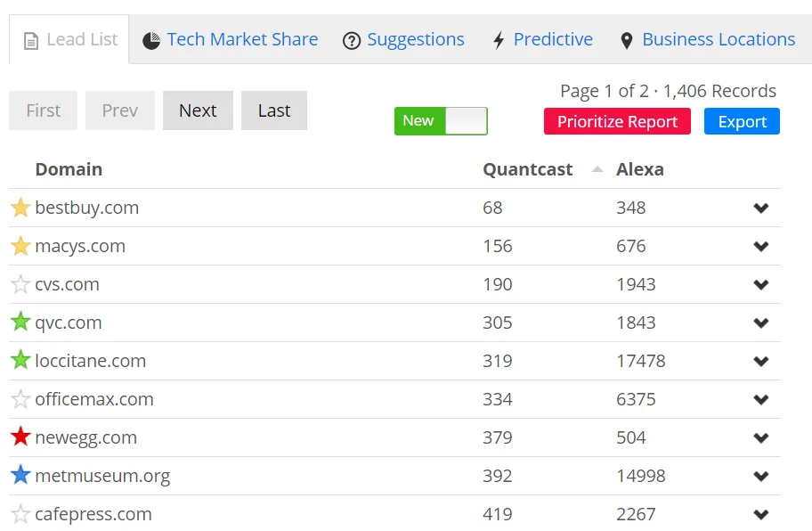Switch to the Business Locations tab
The width and height of the screenshot is (812, 531).
pyautogui.click(x=708, y=40)
